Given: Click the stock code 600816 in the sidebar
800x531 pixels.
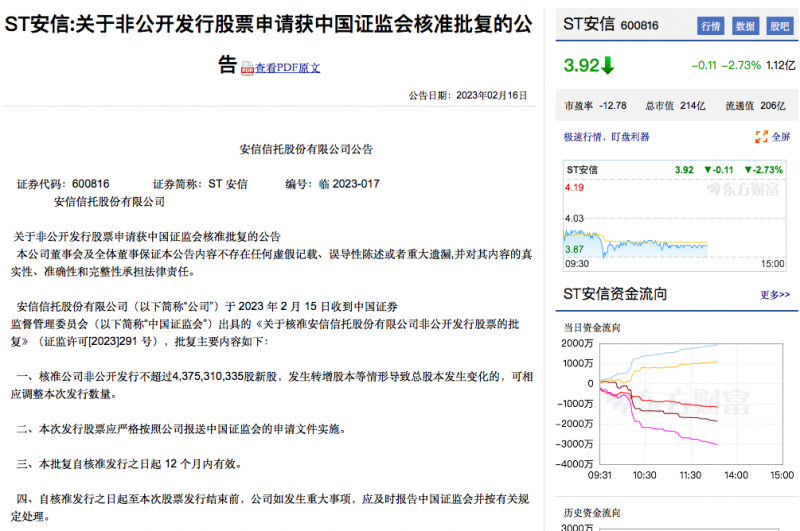Looking at the screenshot, I should tap(639, 25).
